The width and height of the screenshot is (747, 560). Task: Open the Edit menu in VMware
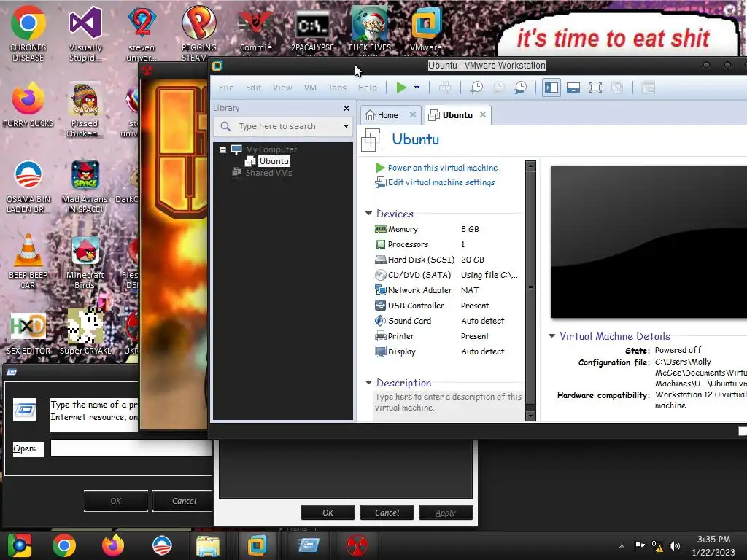point(253,87)
